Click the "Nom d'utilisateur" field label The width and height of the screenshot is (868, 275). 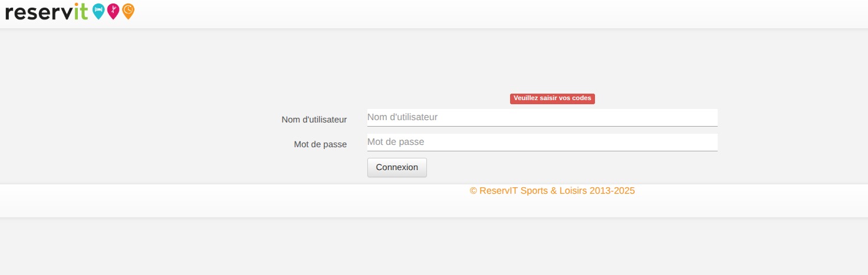[x=314, y=120]
